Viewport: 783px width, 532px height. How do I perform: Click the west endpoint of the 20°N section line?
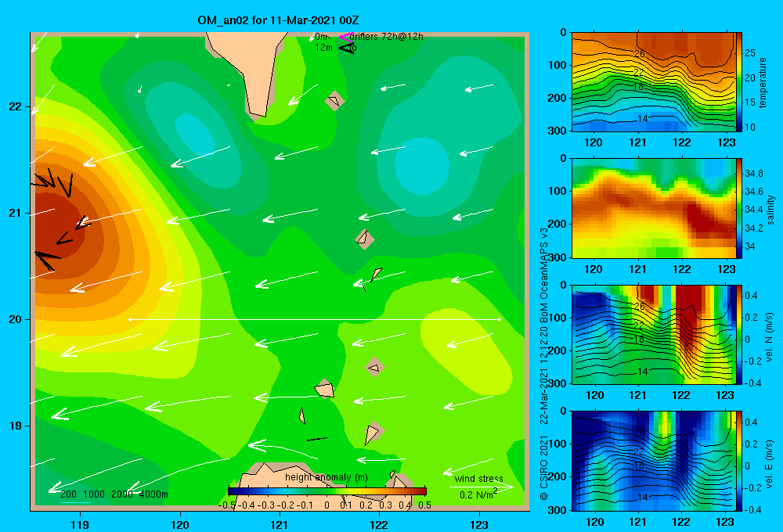coord(130,319)
